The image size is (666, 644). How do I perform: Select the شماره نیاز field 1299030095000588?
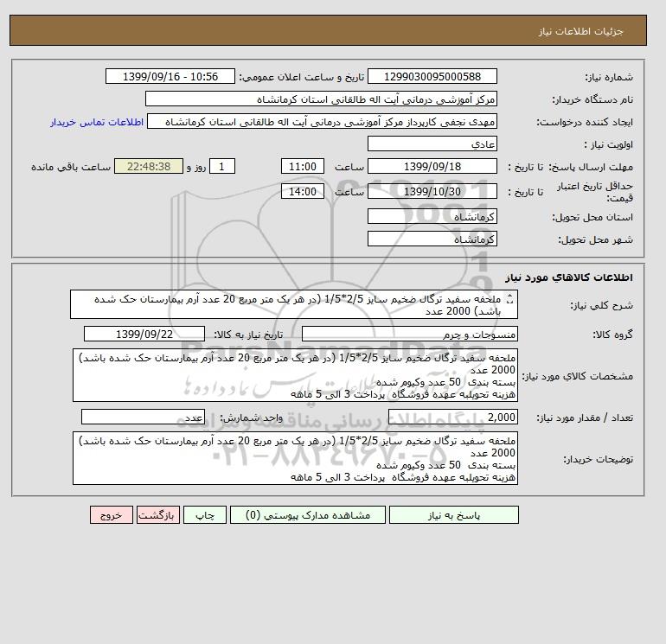click(x=432, y=77)
